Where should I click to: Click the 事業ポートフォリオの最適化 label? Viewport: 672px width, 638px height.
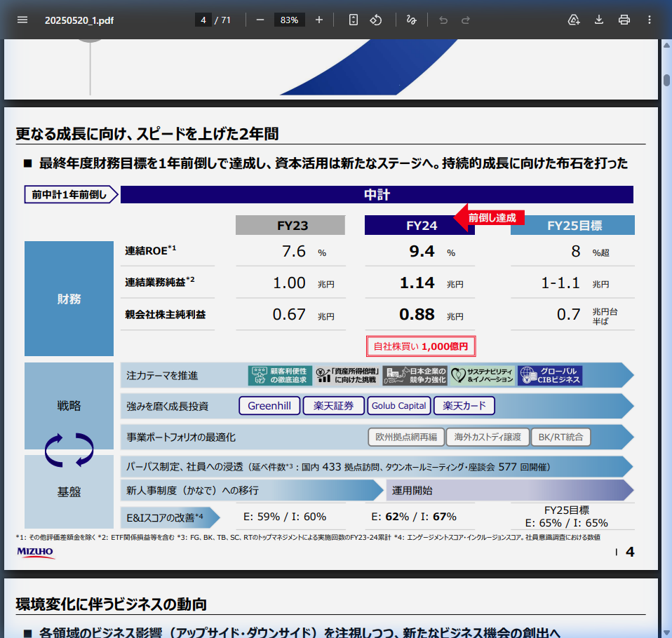point(181,437)
